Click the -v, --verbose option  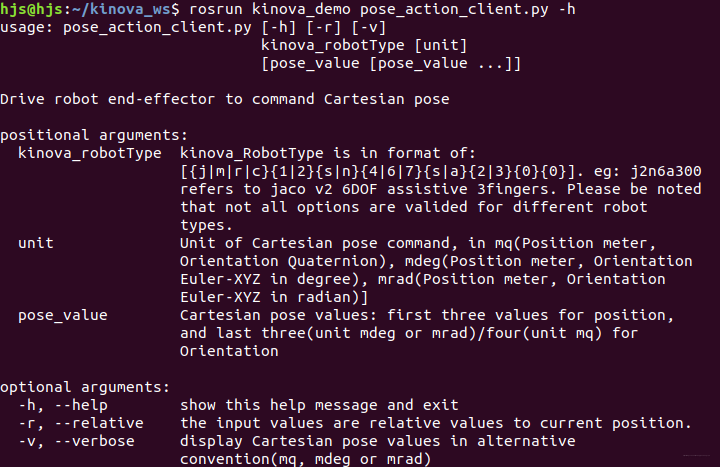tap(76, 441)
